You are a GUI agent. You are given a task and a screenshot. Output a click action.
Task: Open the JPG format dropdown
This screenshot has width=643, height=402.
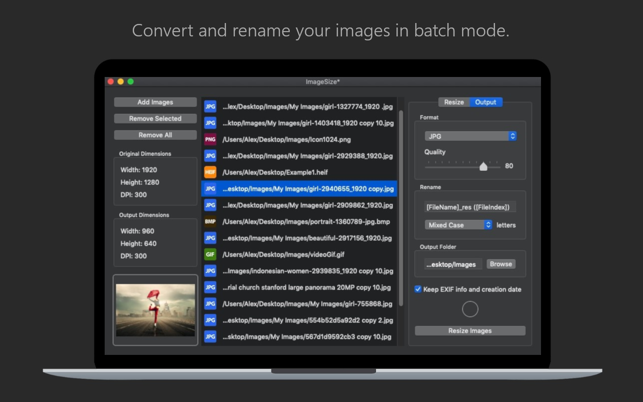click(470, 136)
